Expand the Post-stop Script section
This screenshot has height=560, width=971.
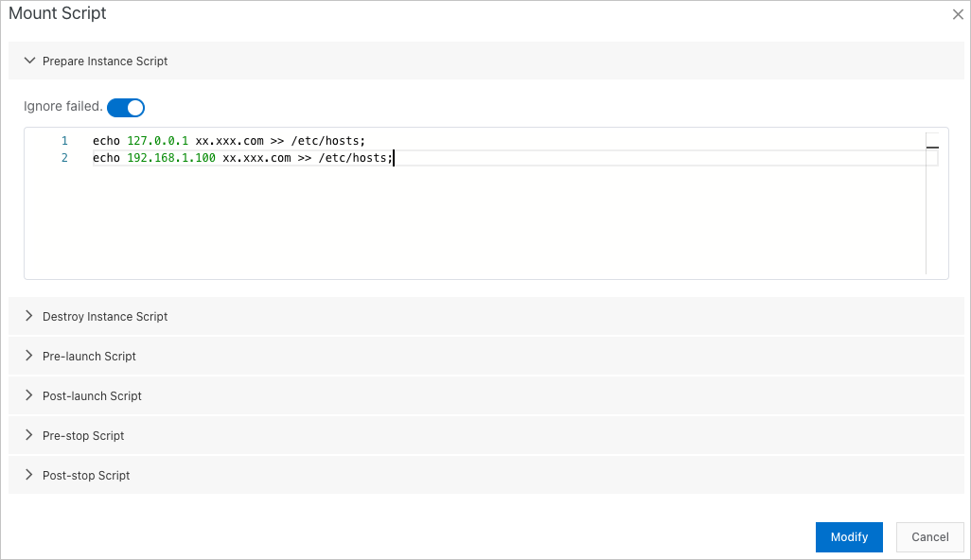point(86,475)
